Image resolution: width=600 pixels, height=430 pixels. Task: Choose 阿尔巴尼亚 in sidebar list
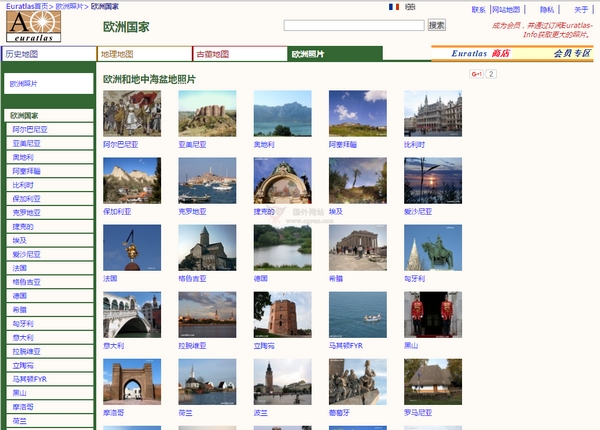(50, 129)
